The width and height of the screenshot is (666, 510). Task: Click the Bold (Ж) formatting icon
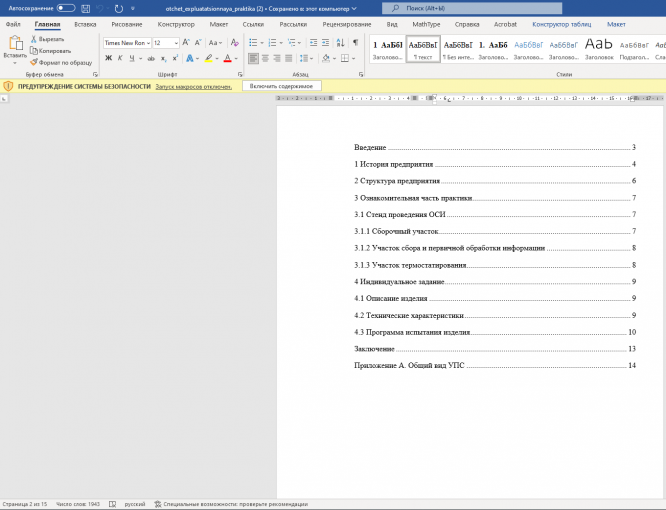108,58
